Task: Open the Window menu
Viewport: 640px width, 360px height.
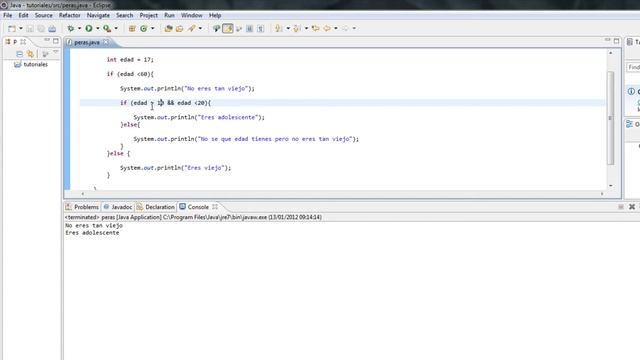Action: coord(191,15)
